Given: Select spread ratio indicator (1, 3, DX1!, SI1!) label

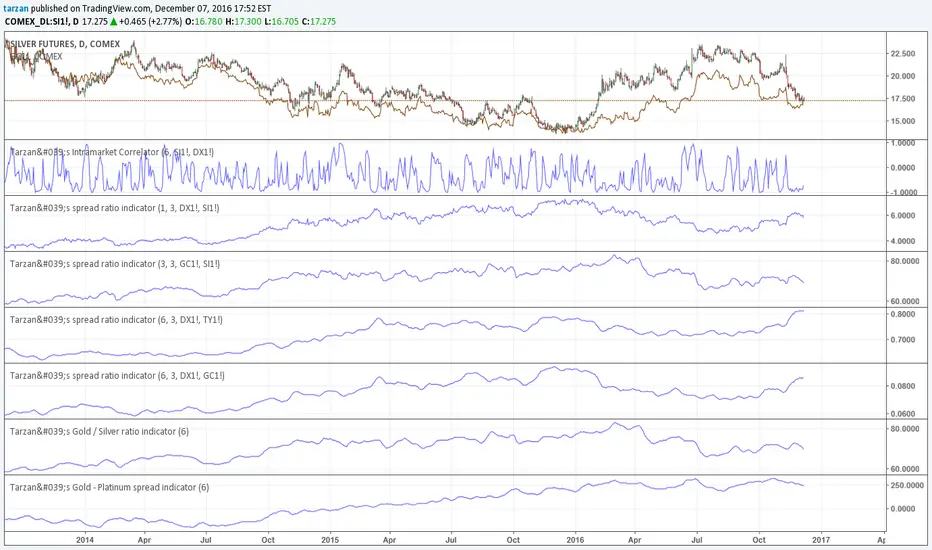Looking at the screenshot, I should point(114,208).
